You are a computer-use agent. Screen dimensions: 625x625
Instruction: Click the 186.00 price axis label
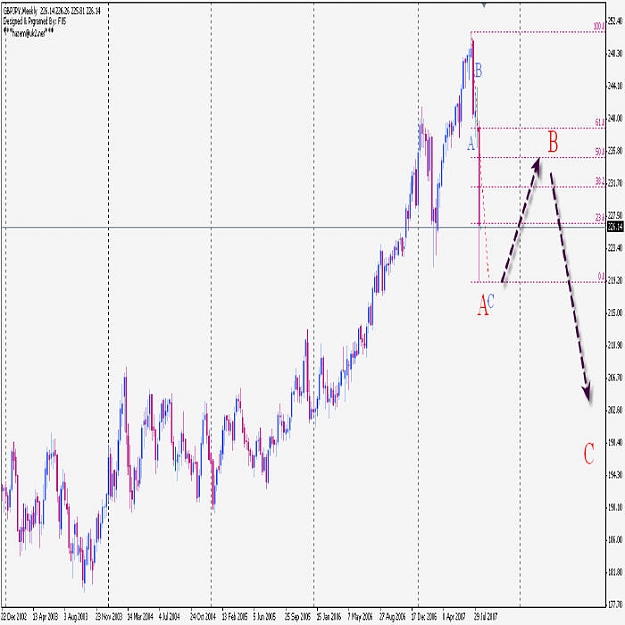tap(615, 540)
